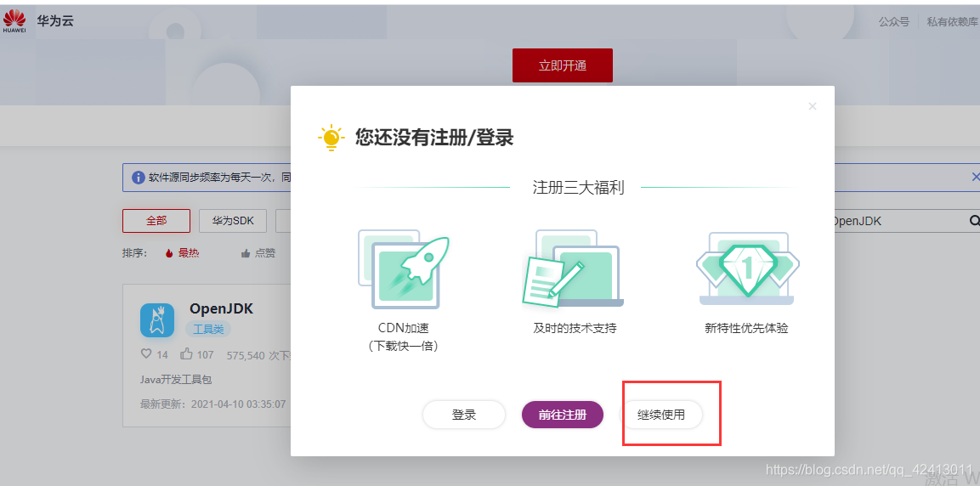Sort by 最热

pyautogui.click(x=189, y=253)
